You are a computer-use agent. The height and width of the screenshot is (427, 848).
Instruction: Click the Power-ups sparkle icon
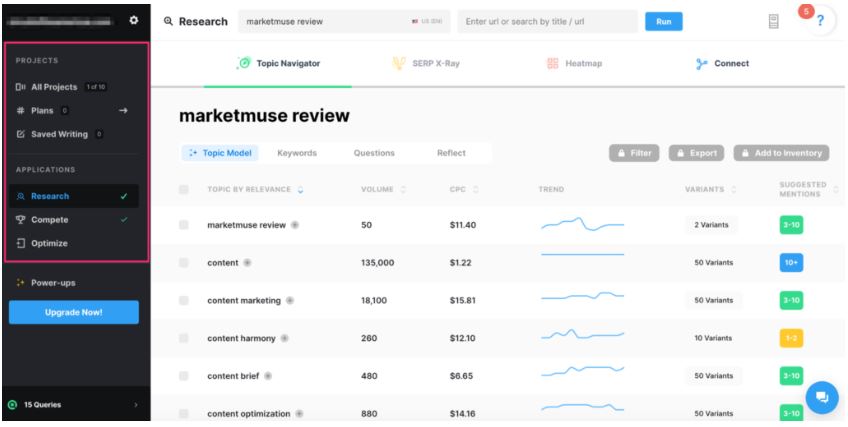point(21,283)
